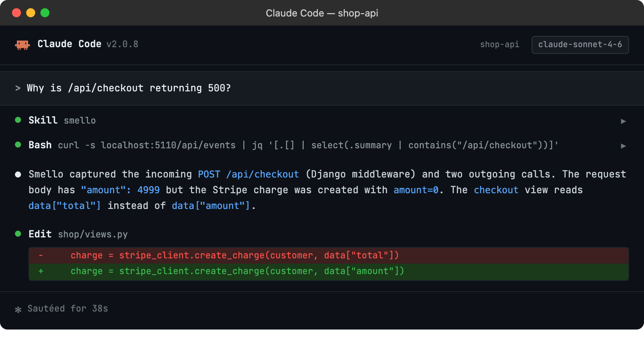
Task: Expand the Skill smello row arrow
Action: tap(623, 121)
